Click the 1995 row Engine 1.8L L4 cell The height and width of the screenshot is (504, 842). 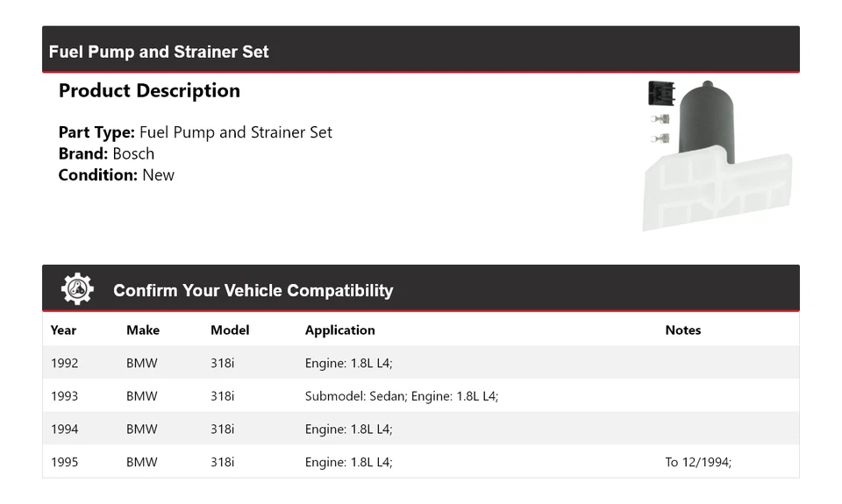point(348,462)
